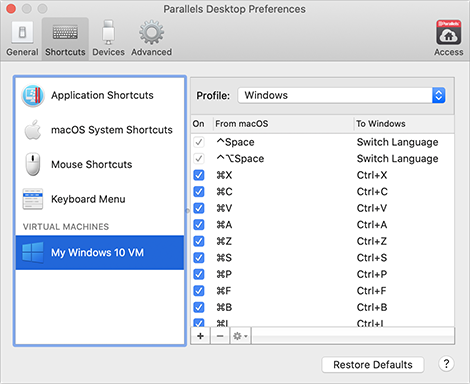Open the Profile Windows dropdown
This screenshot has height=384, width=470.
(342, 95)
